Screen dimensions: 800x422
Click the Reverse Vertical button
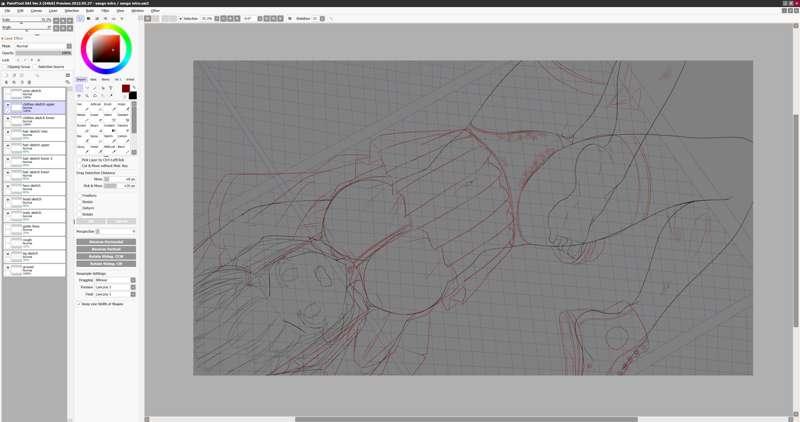click(x=106, y=249)
